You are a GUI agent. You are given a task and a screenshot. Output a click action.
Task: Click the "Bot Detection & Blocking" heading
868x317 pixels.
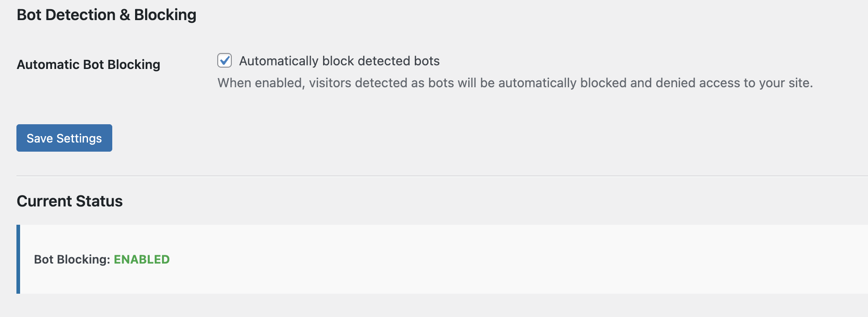(106, 15)
